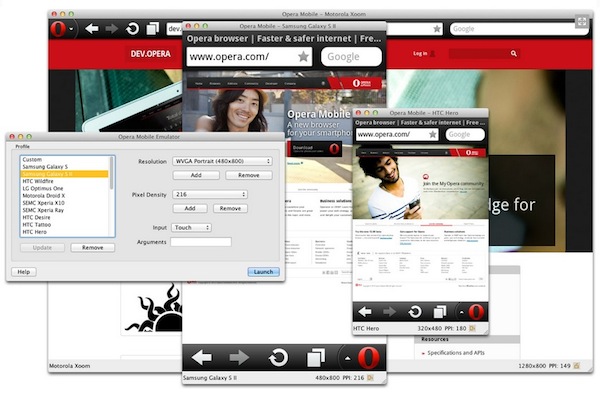Open the Pixel Density dropdown showing 216

point(210,194)
